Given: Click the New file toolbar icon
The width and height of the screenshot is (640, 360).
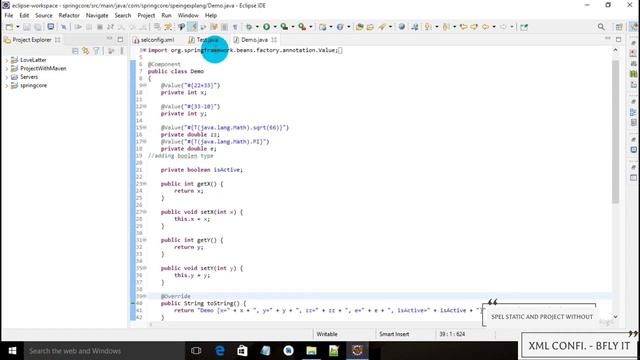Looking at the screenshot, I should point(9,27).
